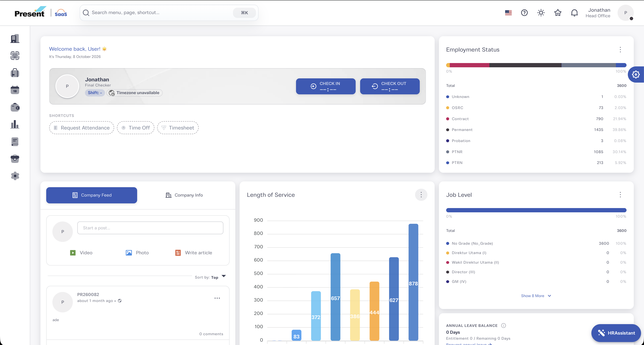Launch the HRAssistant chat button

coord(616,333)
